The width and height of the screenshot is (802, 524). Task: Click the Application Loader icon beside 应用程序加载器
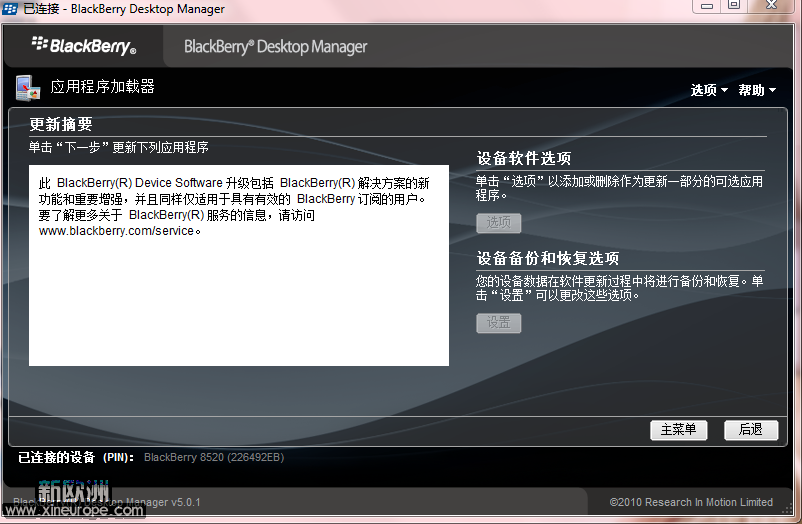click(28, 88)
